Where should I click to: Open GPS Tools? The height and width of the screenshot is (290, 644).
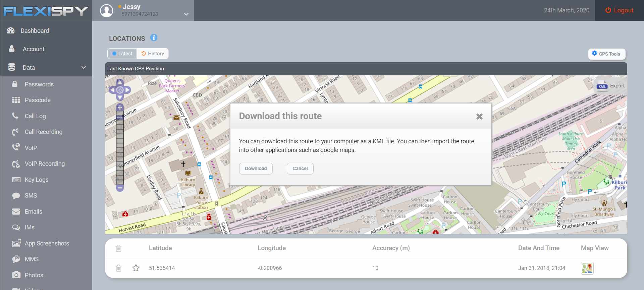606,54
